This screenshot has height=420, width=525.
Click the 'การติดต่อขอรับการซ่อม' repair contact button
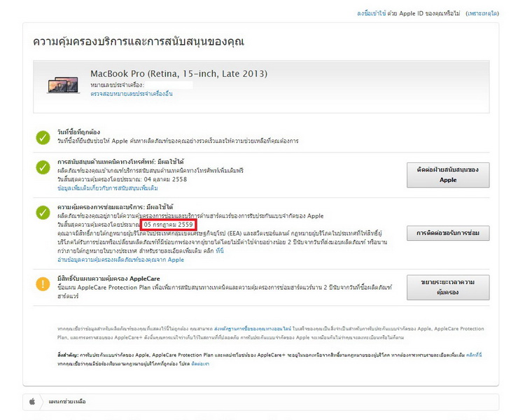(x=448, y=233)
